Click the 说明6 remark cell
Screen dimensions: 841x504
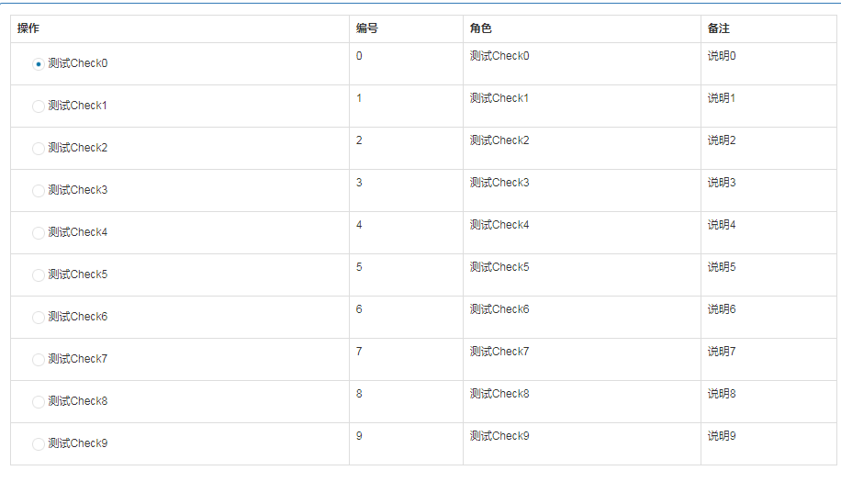tap(768, 318)
